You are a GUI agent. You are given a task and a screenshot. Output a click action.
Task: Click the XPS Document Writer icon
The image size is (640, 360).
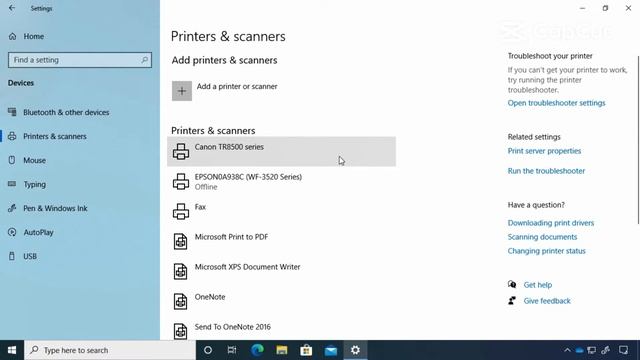(180, 271)
